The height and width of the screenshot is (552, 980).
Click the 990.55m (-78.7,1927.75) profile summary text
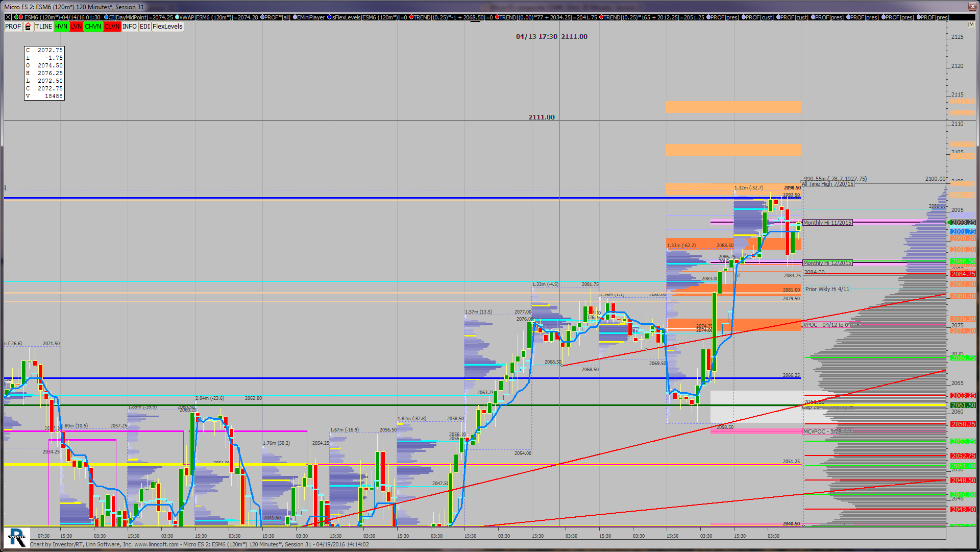tap(836, 179)
